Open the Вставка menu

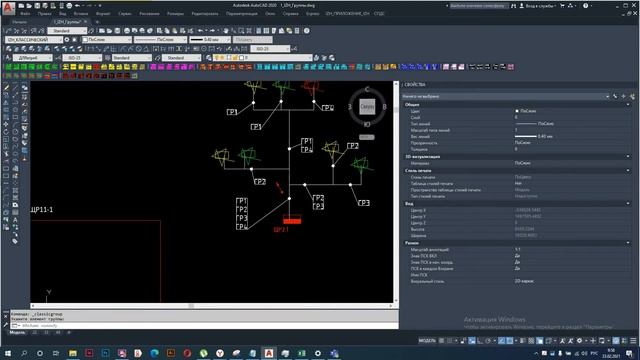tap(81, 13)
